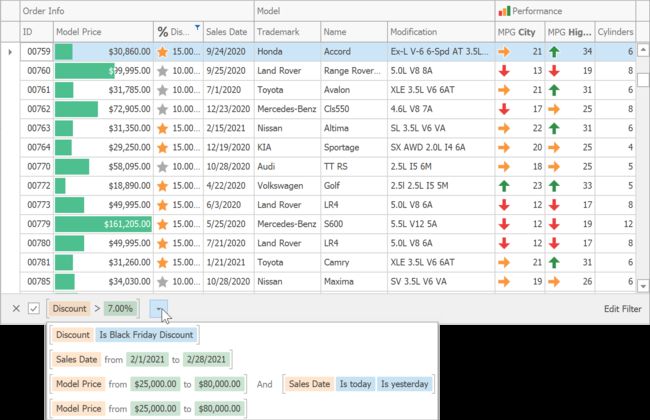
Task: Sort by the Trademark column header
Action: point(288,32)
